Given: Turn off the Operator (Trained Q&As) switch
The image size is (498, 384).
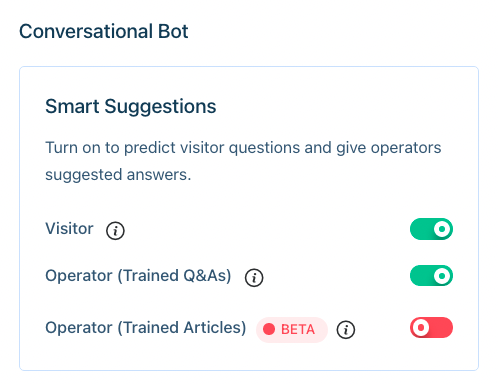Looking at the screenshot, I should pyautogui.click(x=431, y=276).
